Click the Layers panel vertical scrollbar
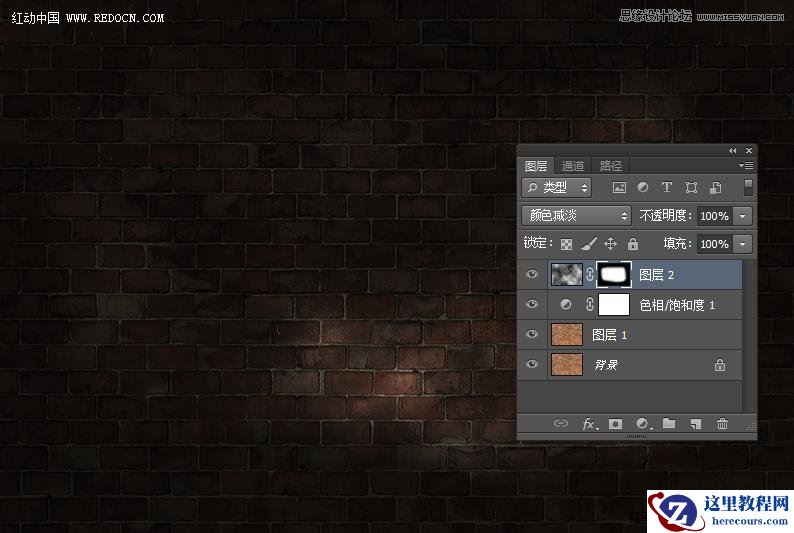This screenshot has height=533, width=794. pos(748,336)
